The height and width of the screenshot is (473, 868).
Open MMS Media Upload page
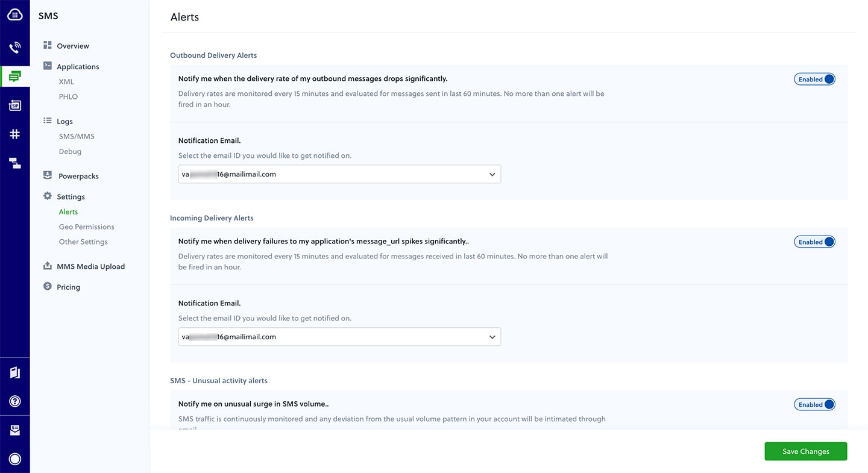(x=90, y=266)
